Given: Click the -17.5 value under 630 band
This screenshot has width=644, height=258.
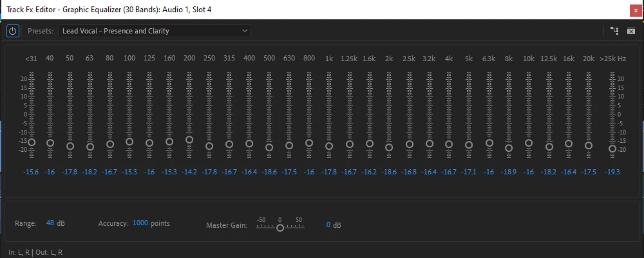Looking at the screenshot, I should 289,172.
